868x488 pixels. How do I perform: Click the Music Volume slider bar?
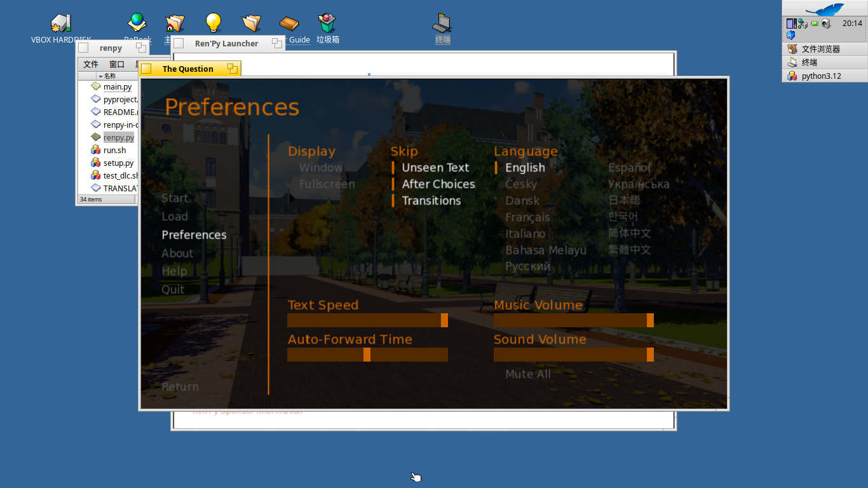(574, 320)
